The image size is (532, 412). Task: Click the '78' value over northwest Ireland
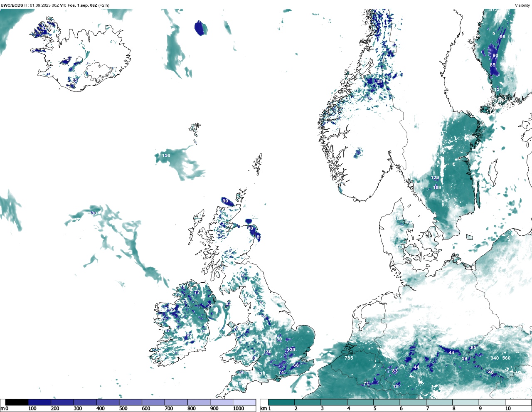(x=182, y=287)
